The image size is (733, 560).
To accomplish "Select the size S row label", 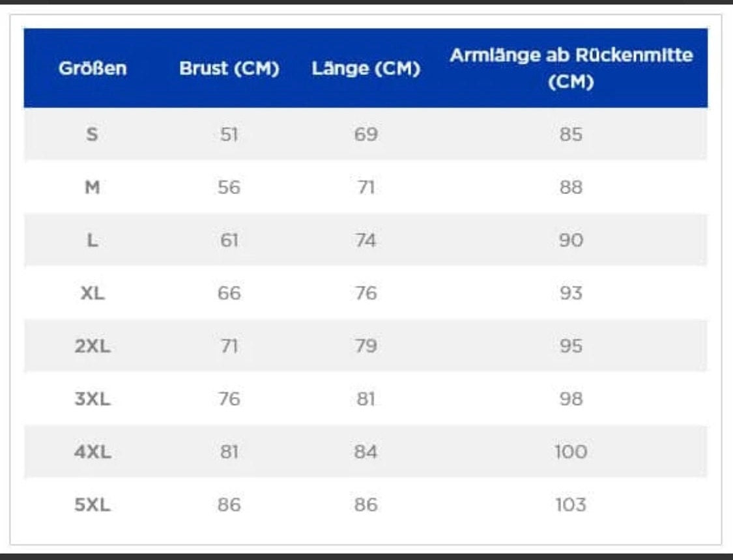I will tap(92, 135).
